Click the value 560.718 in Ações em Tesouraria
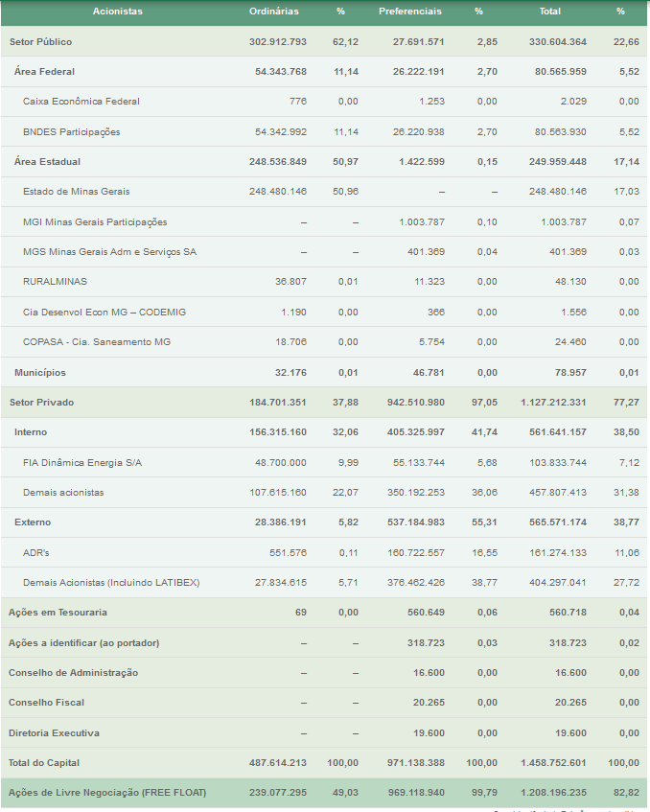Image resolution: width=650 pixels, height=812 pixels. click(568, 613)
